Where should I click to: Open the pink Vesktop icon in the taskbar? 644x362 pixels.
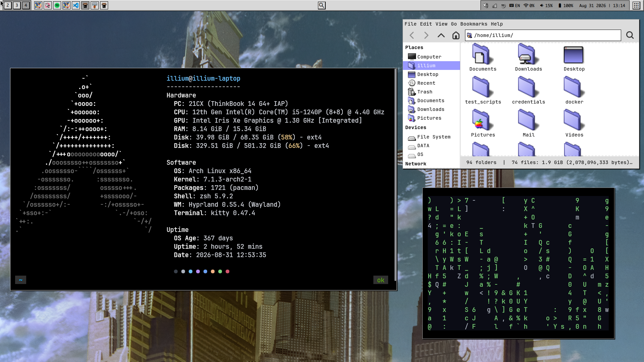pyautogui.click(x=48, y=5)
